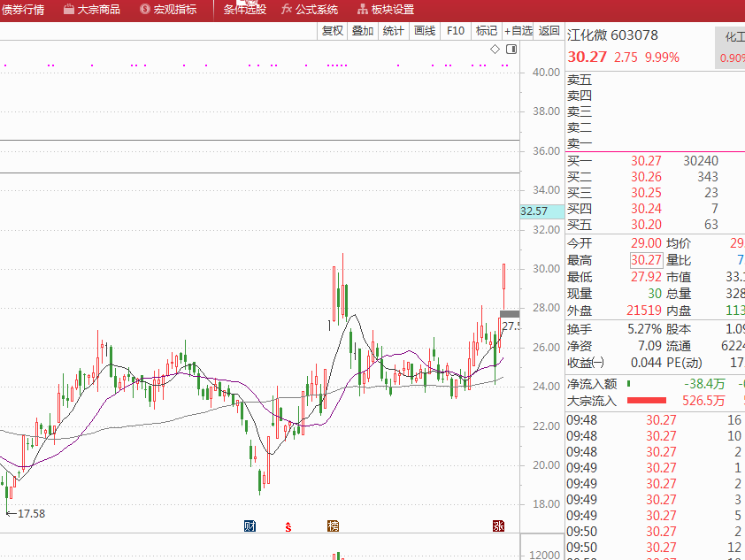
Task: Click 买一 volume 30240
Action: point(701,161)
